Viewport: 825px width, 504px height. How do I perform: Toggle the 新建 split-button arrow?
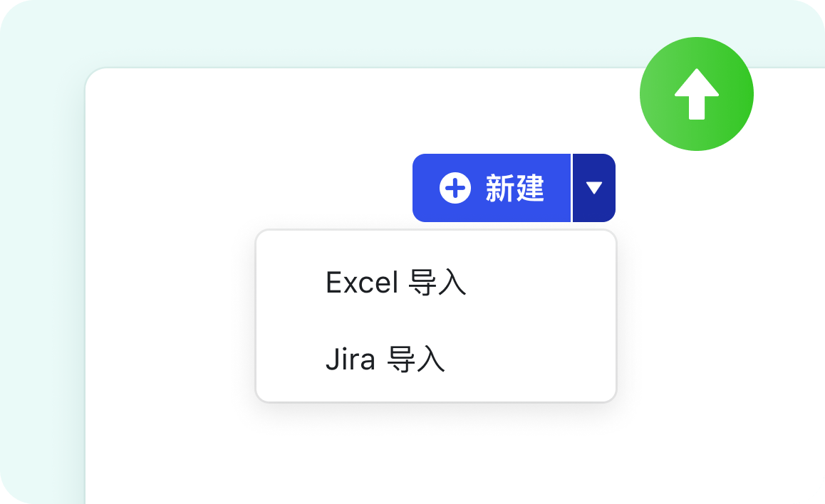tap(594, 188)
